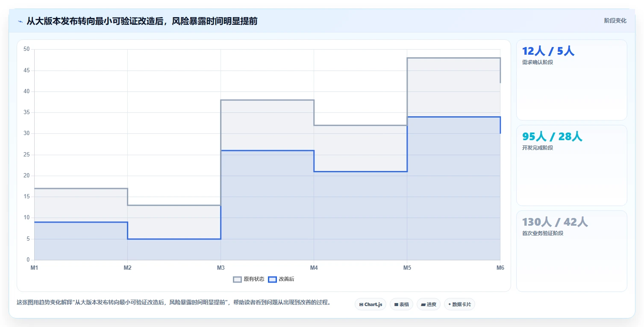This screenshot has width=644, height=327.
Task: Click the icon inside the Chart.js tag
Action: [361, 305]
